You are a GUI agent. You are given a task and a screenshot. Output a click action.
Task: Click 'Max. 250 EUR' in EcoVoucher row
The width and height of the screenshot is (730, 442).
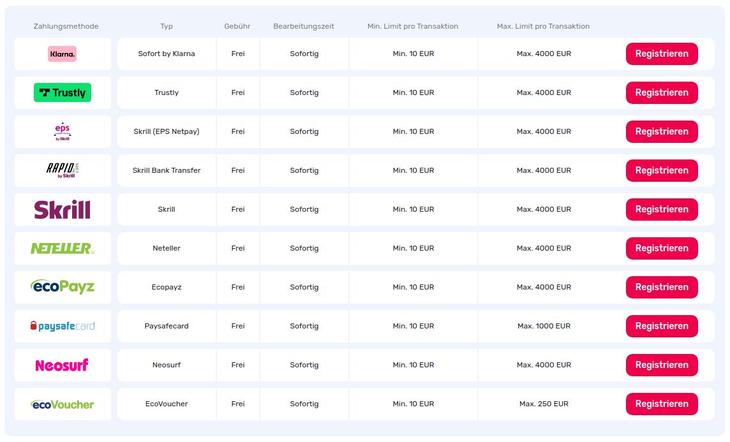point(544,404)
